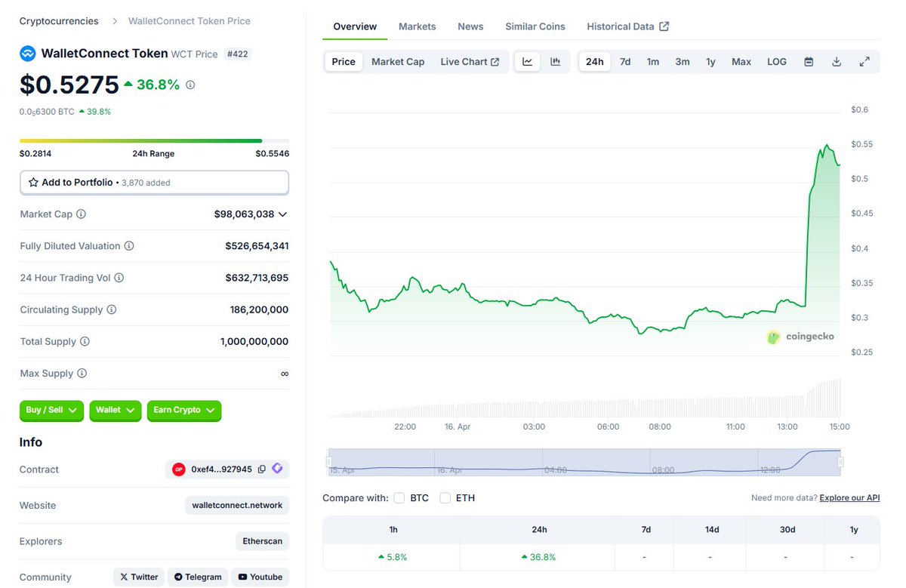The height and width of the screenshot is (588, 906).
Task: Click the 24 Hour Trading Vol info icon
Action: click(119, 278)
